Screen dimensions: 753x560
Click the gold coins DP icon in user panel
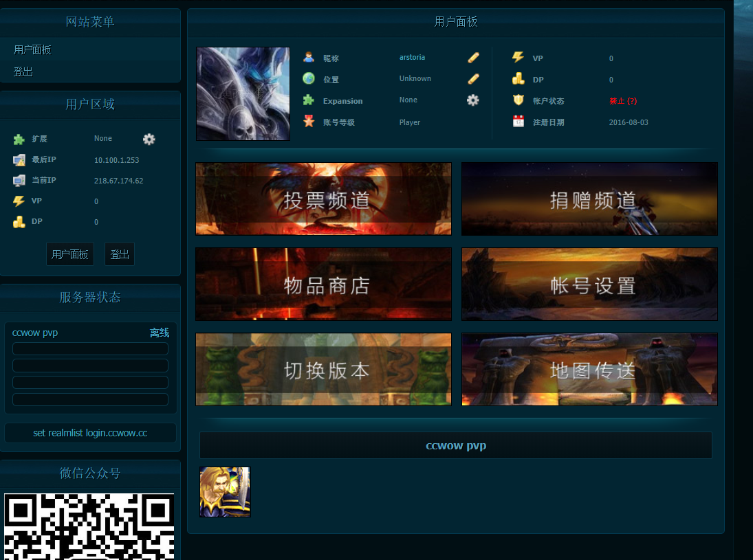pyautogui.click(x=519, y=79)
